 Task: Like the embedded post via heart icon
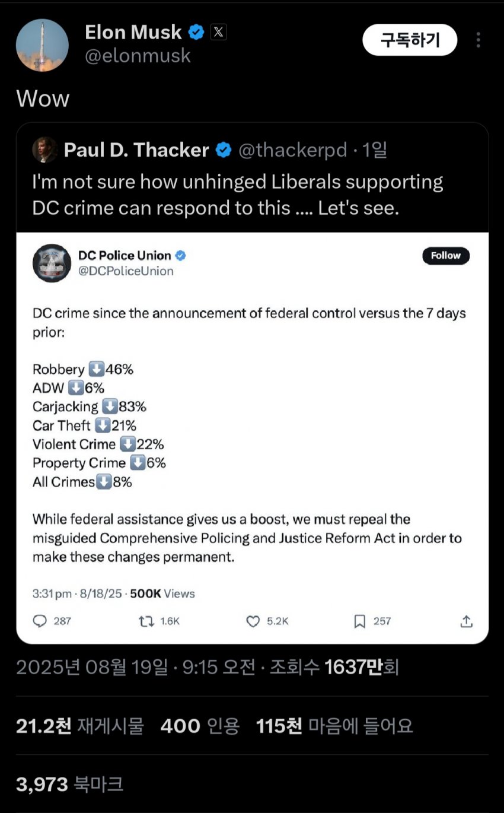[253, 621]
